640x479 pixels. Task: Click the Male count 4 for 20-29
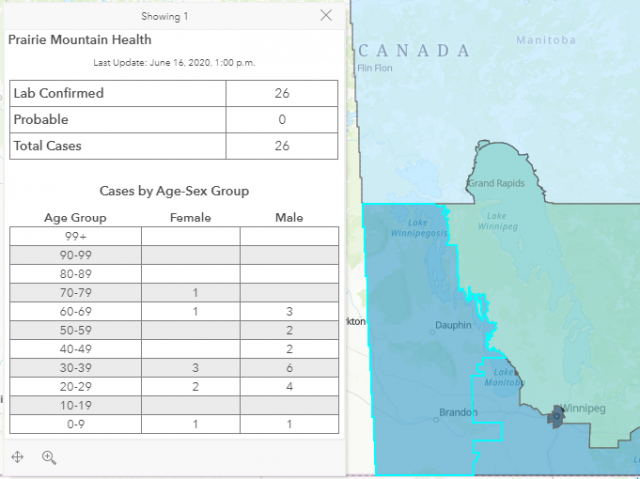(289, 386)
